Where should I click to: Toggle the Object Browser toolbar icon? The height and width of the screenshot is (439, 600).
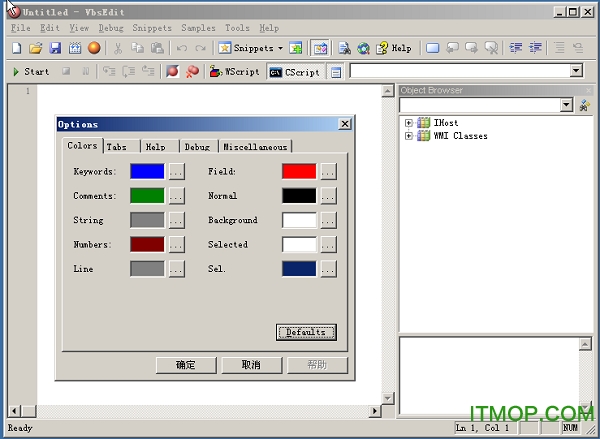click(320, 48)
